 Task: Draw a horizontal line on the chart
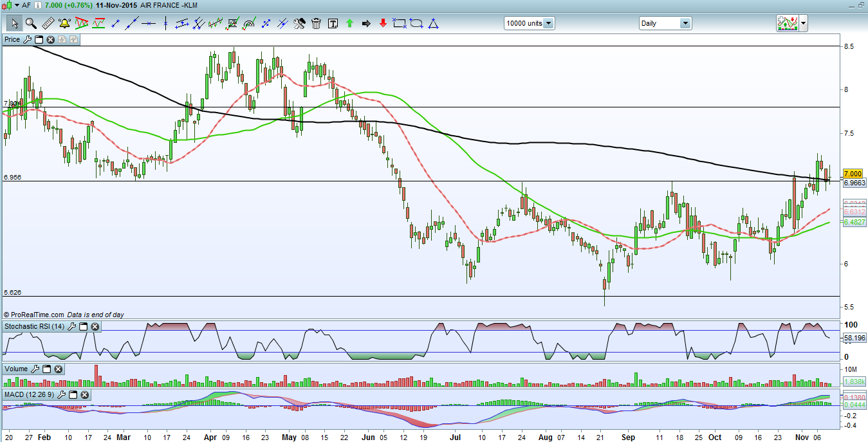(149, 24)
